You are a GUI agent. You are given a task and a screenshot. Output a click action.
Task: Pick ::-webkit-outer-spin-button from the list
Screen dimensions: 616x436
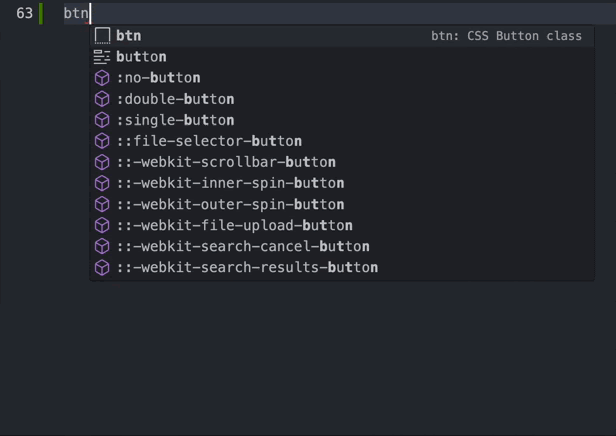click(x=230, y=204)
